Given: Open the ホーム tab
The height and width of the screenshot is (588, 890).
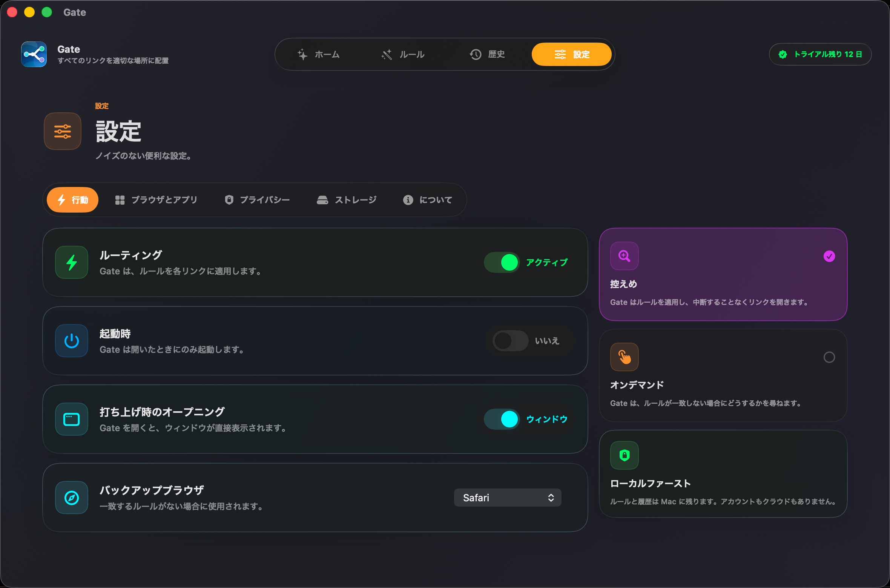Looking at the screenshot, I should (319, 54).
